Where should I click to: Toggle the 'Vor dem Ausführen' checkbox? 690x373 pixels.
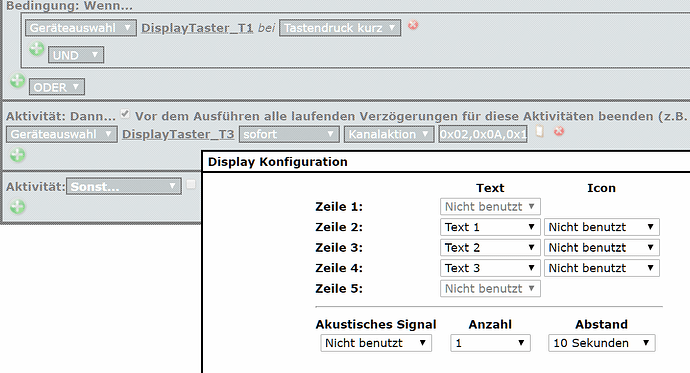click(125, 114)
